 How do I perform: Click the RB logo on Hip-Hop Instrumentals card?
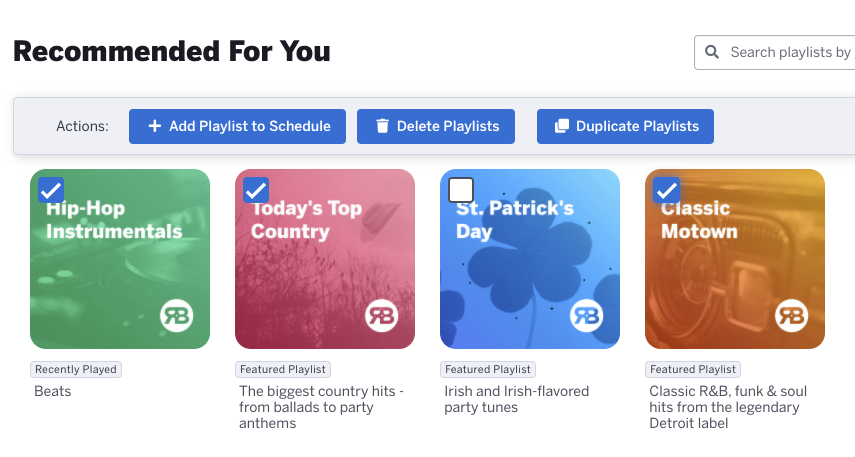click(x=177, y=315)
